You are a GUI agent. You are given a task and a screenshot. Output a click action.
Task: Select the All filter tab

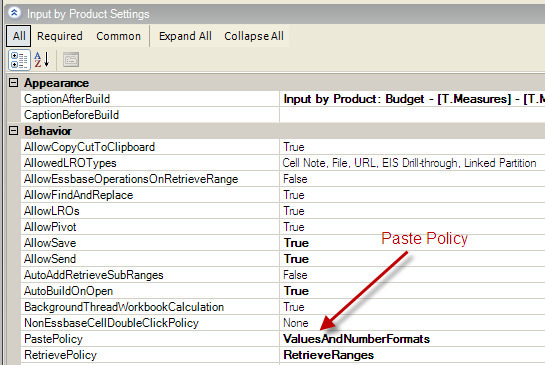19,36
